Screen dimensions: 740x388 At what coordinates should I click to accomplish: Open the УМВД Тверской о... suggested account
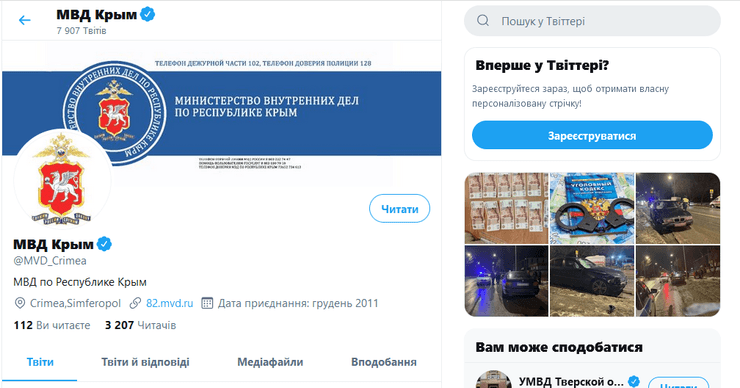(x=571, y=381)
